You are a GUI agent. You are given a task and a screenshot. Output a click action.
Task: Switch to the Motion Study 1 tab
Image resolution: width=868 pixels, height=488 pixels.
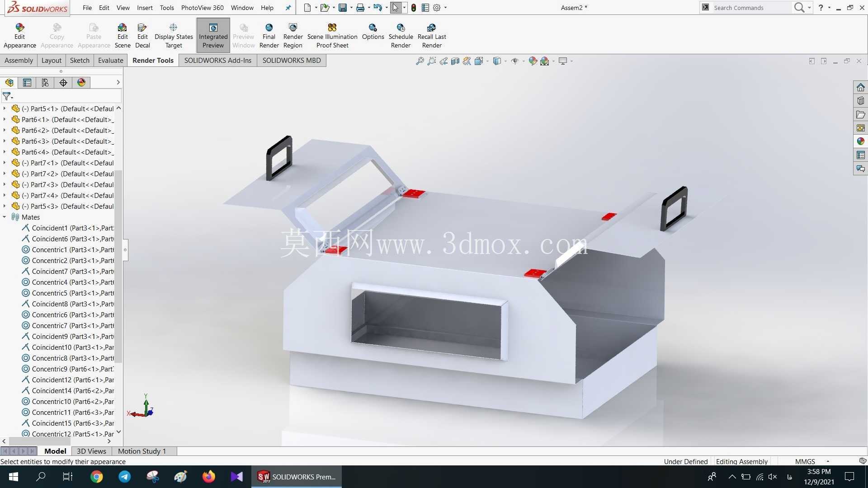coord(142,451)
